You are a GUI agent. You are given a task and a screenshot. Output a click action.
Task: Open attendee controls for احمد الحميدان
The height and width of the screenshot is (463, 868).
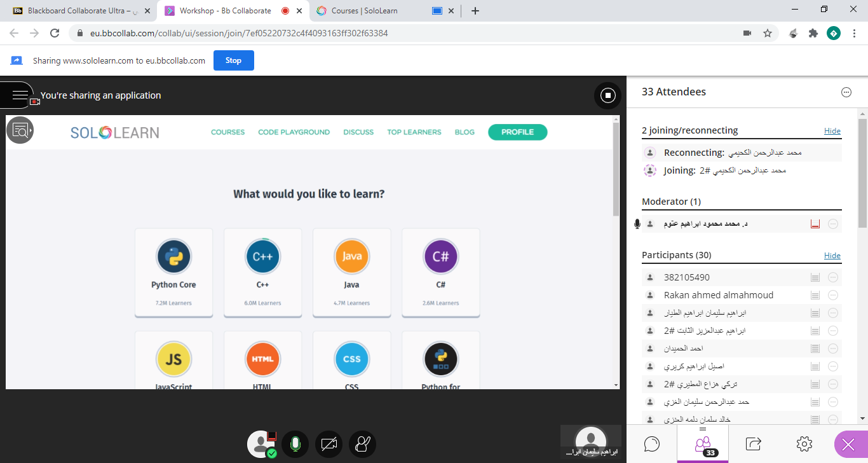(833, 349)
